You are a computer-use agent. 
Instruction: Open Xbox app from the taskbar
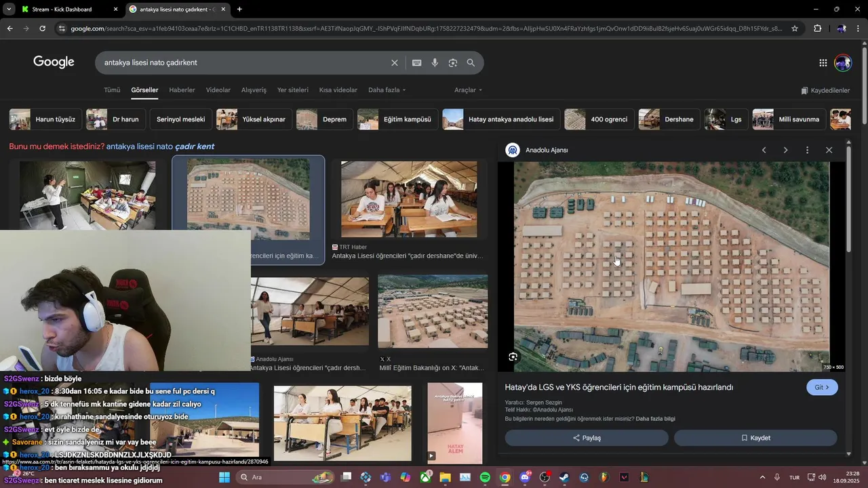425,477
